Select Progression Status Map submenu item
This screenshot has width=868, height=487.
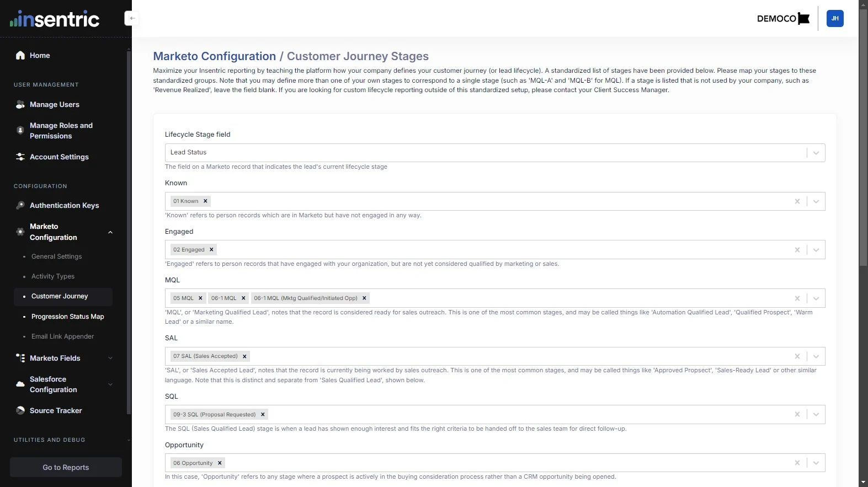(x=68, y=317)
